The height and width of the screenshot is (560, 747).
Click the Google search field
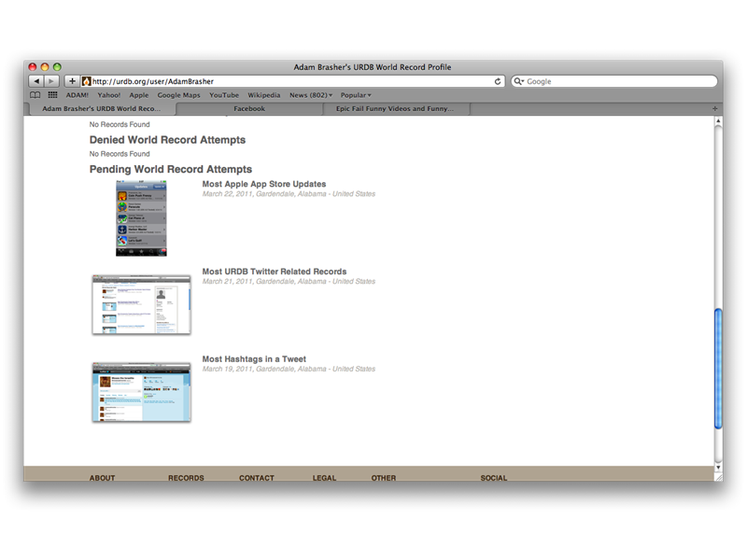614,81
